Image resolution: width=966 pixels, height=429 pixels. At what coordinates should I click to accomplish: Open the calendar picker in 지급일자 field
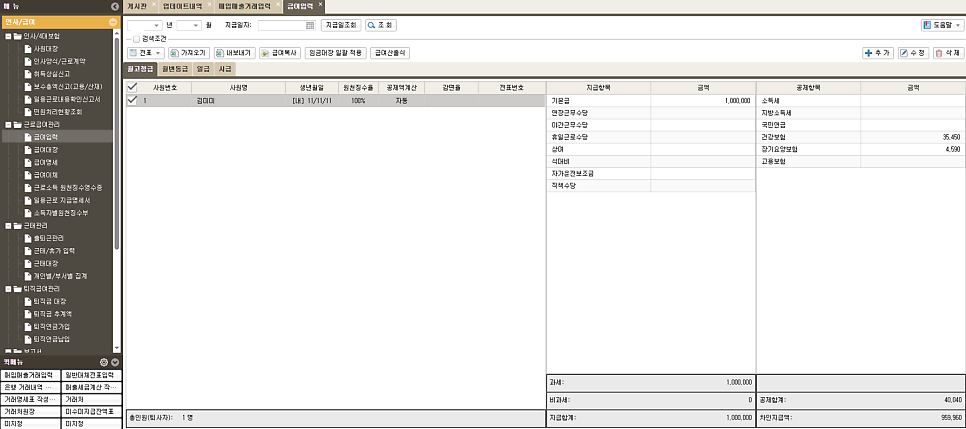(310, 25)
